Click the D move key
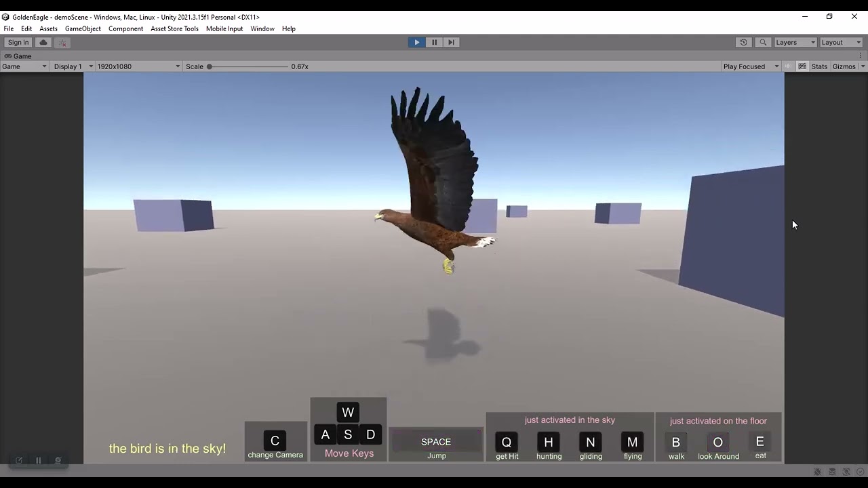Image resolution: width=868 pixels, height=488 pixels. coord(370,434)
